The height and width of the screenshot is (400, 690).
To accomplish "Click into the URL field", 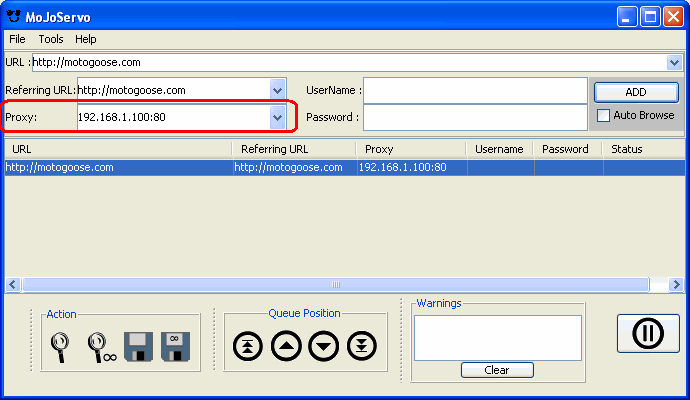I will click(x=349, y=62).
